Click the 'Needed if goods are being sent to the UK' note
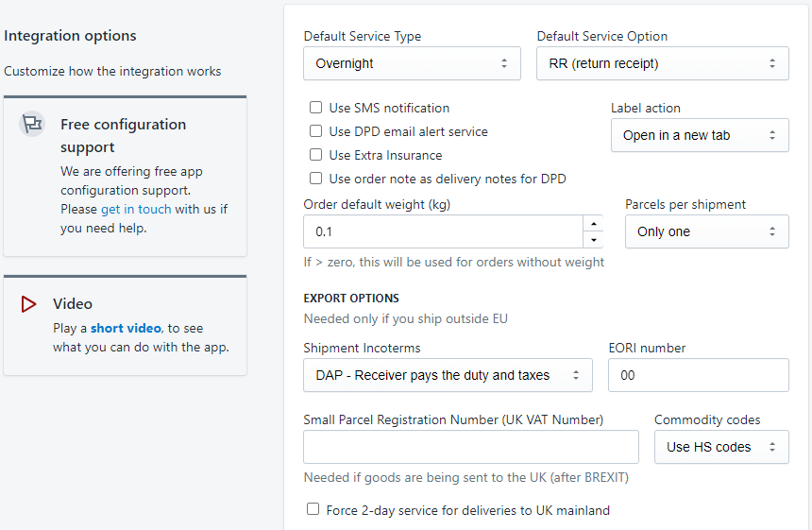This screenshot has height=530, width=812. pos(466,477)
